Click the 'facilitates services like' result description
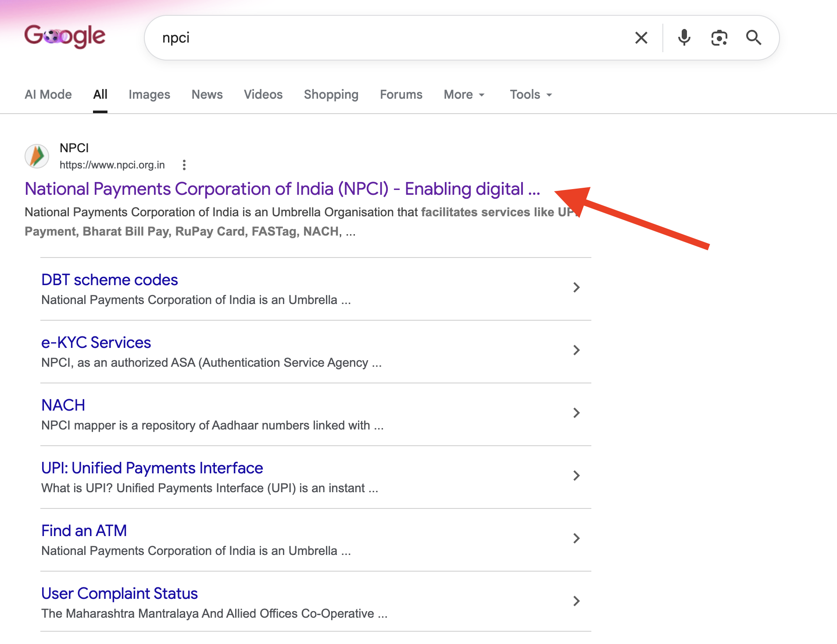Screen dimensions: 837x644 click(303, 222)
